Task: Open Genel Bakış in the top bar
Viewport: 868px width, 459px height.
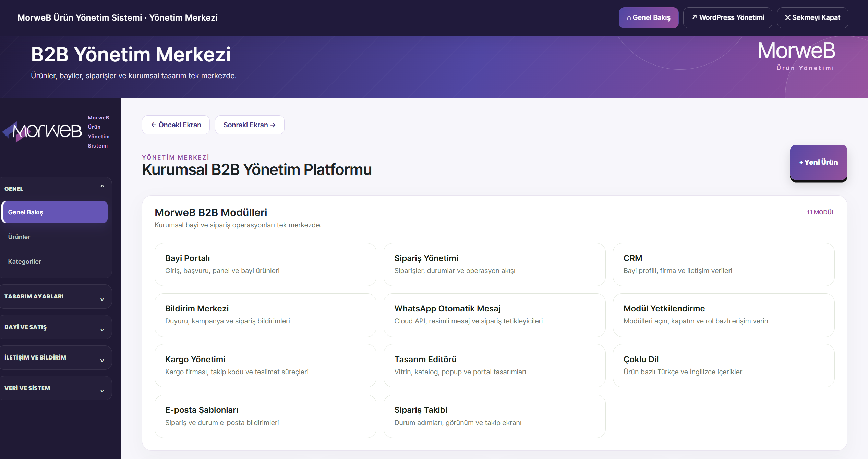Action: (648, 17)
